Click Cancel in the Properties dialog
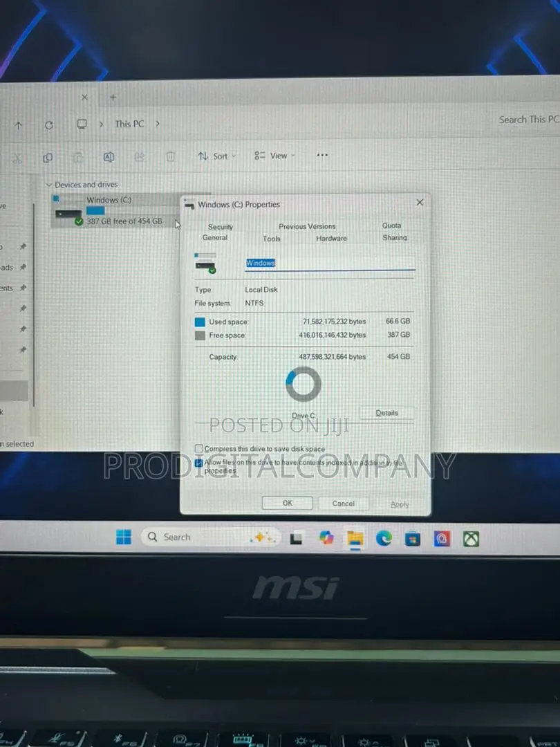Screen dimensions: 560x747 [344, 504]
